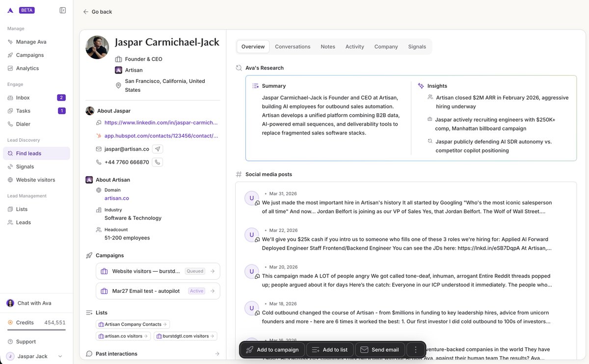The width and height of the screenshot is (589, 364).
Task: Click the credits usage progress bar
Action: pyautogui.click(x=36, y=330)
